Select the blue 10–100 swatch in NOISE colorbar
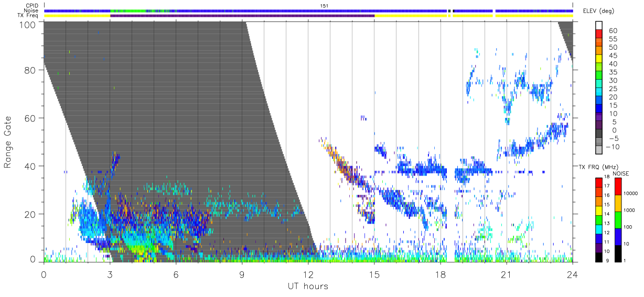 (618, 236)
